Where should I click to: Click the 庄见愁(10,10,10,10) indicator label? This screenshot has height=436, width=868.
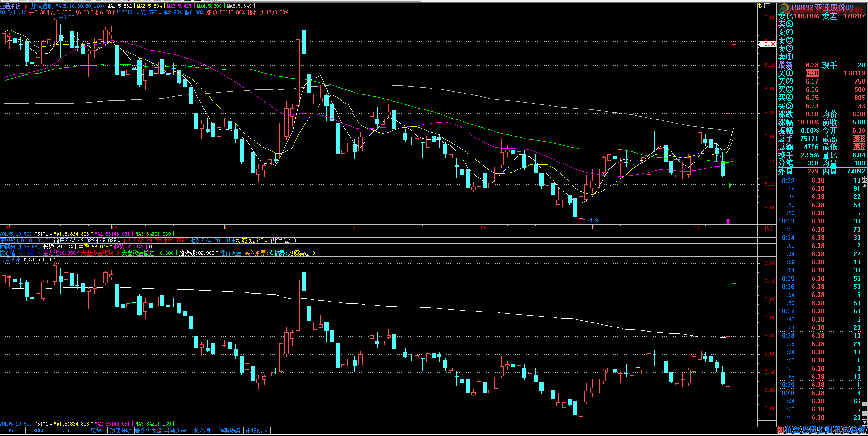[25, 240]
